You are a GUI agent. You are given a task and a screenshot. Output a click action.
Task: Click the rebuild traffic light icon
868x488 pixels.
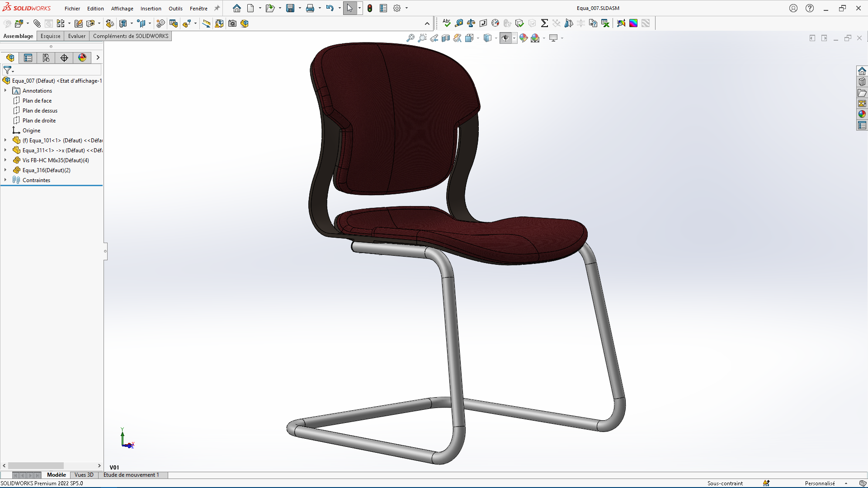pyautogui.click(x=370, y=8)
